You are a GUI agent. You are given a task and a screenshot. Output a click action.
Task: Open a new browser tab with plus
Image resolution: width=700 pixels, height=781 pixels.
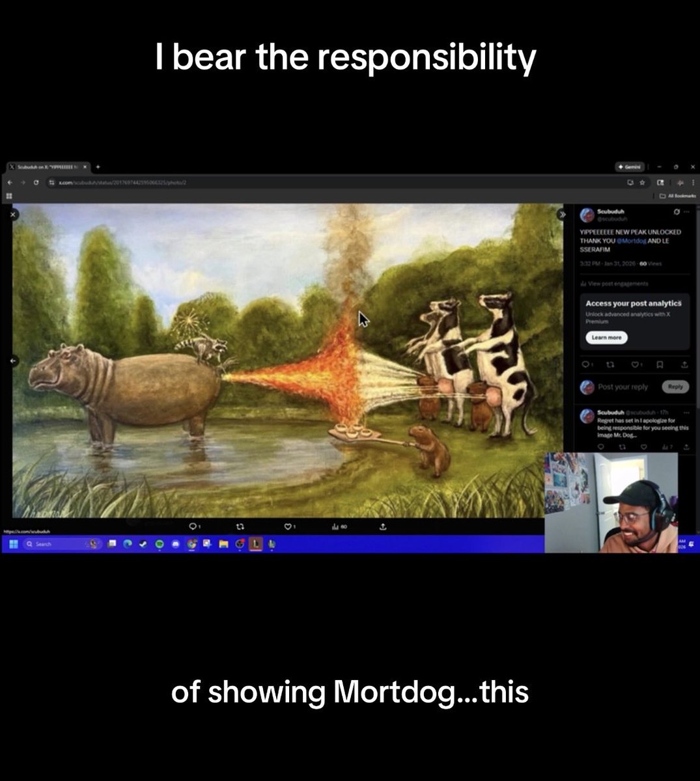[98, 167]
